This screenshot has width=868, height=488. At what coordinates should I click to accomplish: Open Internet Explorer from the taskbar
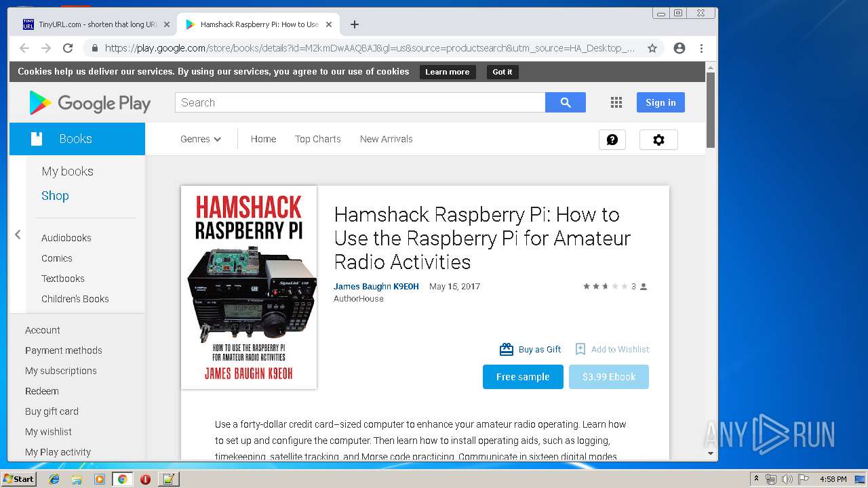click(54, 479)
